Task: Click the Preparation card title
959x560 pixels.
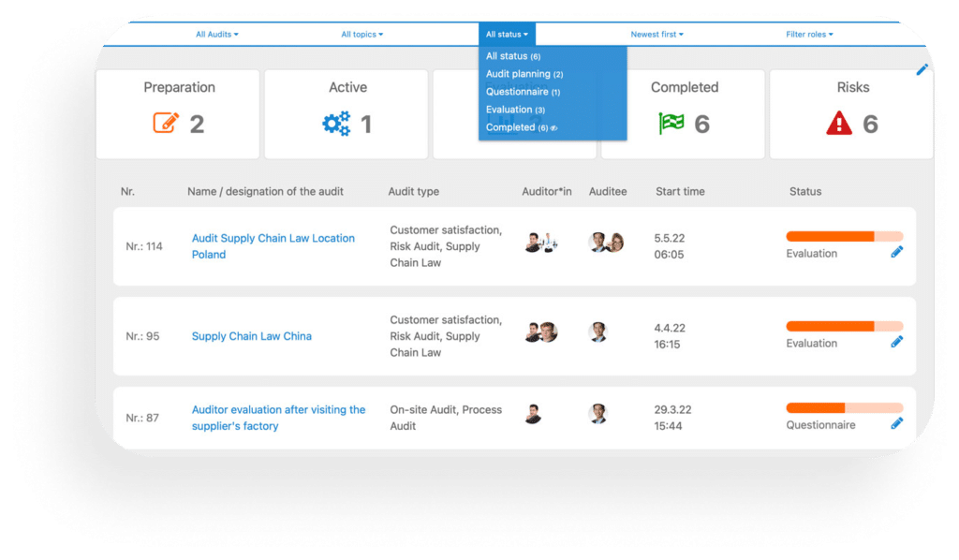Action: 179,87
